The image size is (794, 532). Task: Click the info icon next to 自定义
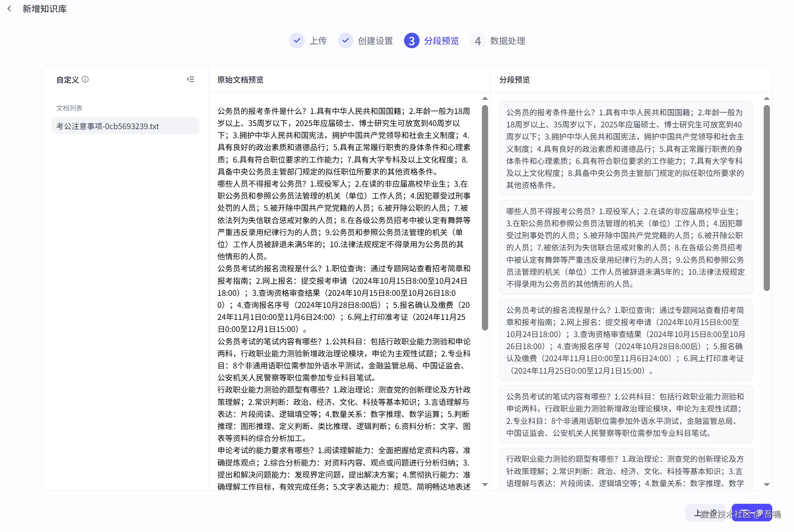click(85, 80)
